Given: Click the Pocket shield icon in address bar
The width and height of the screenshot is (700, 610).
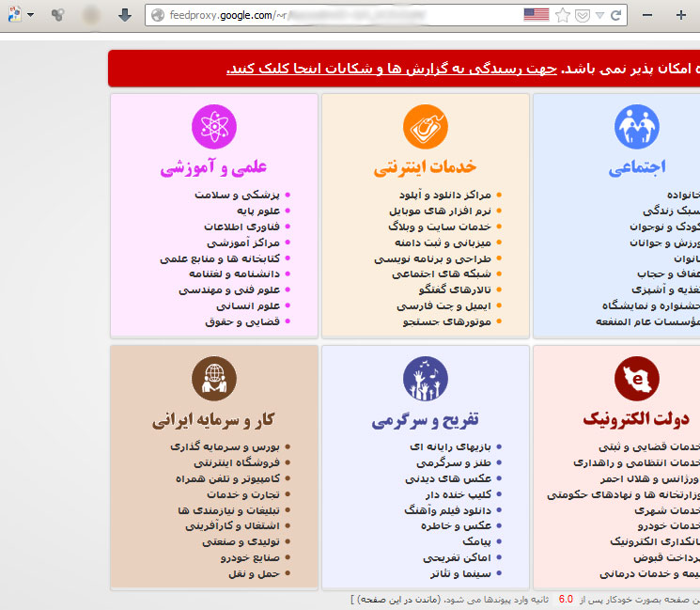Looking at the screenshot, I should 583,16.
